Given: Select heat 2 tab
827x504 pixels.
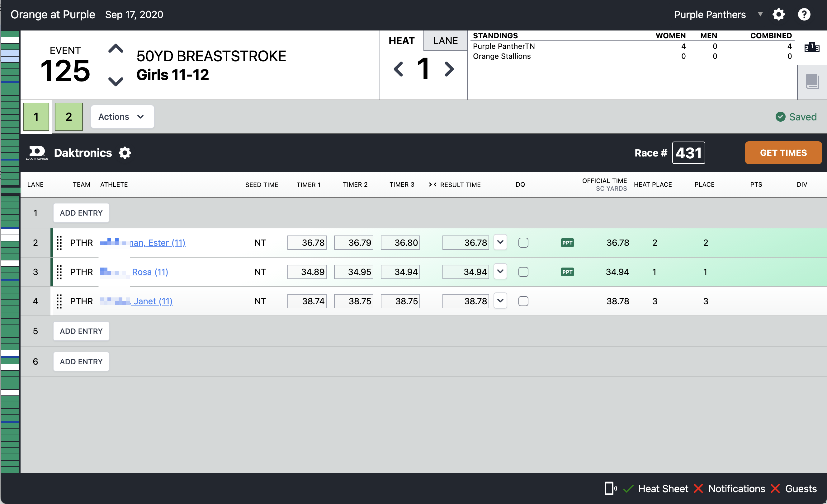Looking at the screenshot, I should 69,117.
